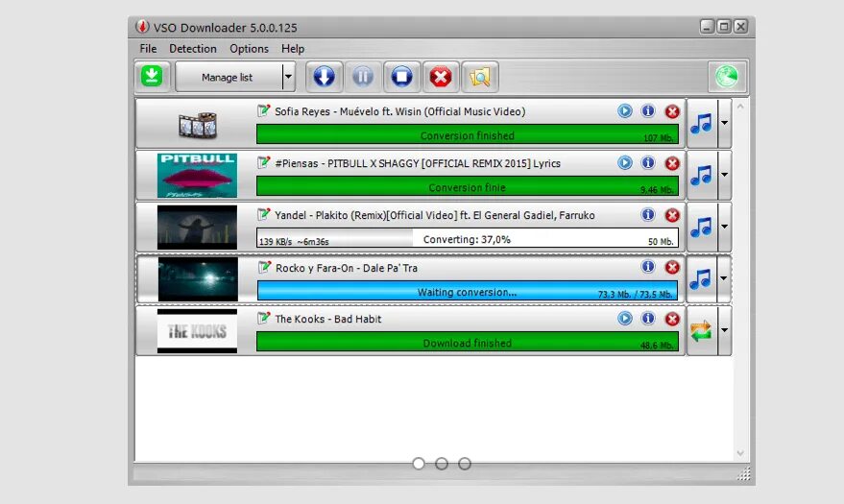Remove items with the red X toolbar button

click(x=441, y=77)
